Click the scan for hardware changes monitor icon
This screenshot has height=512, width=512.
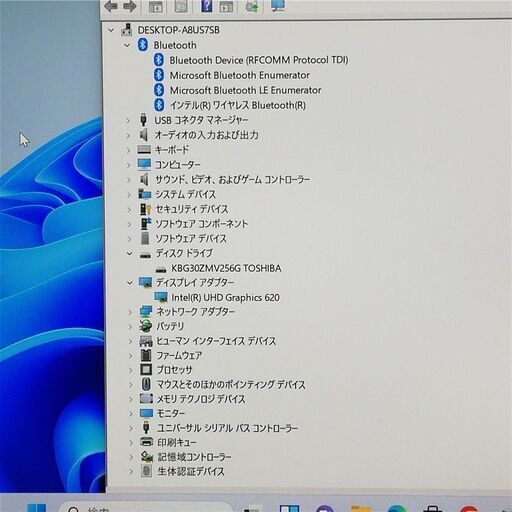click(x=278, y=5)
